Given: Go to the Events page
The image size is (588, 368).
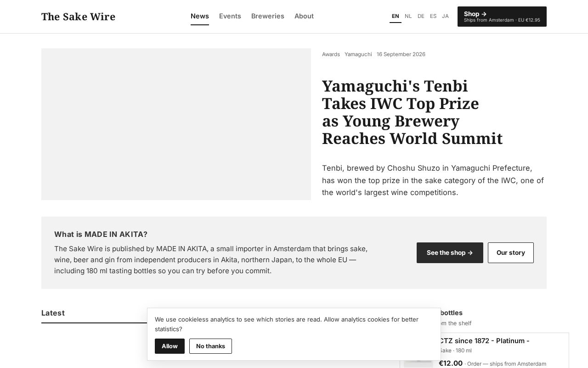Looking at the screenshot, I should click(230, 16).
